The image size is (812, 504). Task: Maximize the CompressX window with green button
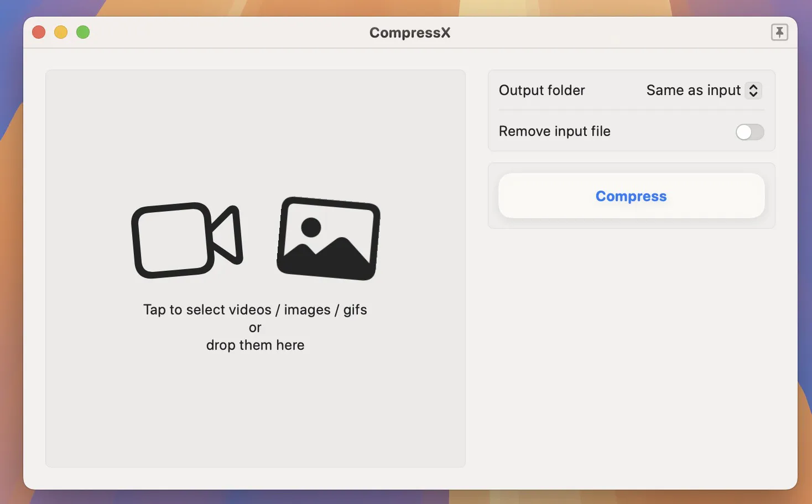[83, 33]
